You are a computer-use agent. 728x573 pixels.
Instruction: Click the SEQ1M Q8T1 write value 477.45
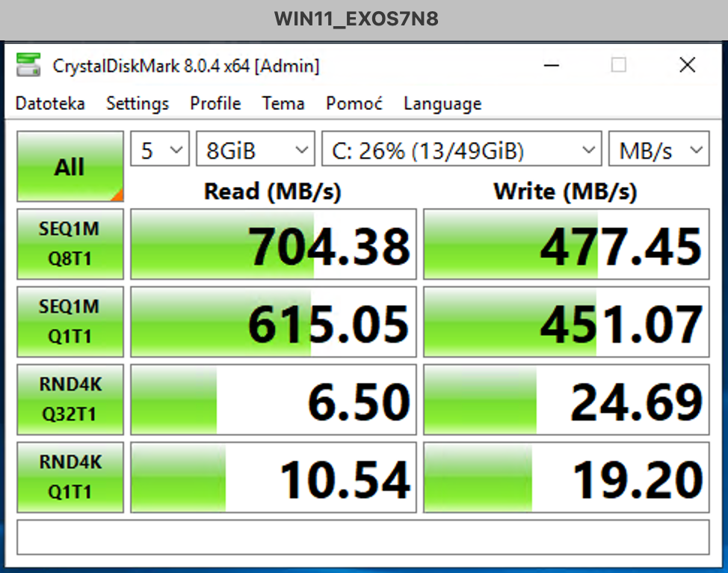[x=567, y=244]
